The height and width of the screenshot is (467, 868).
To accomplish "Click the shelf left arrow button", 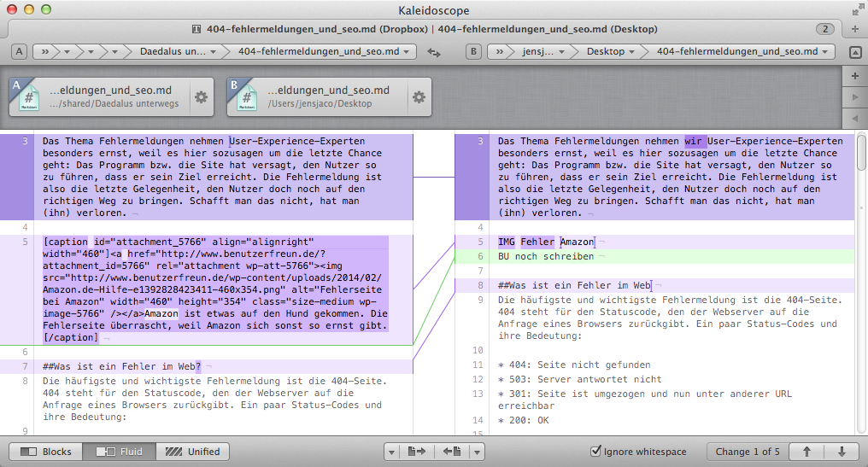I will [x=854, y=118].
